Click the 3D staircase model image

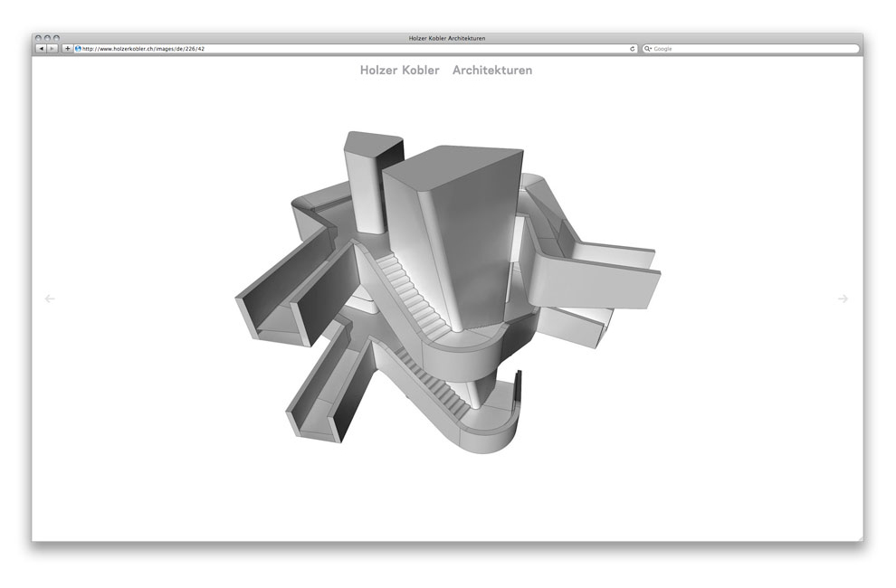click(x=447, y=293)
